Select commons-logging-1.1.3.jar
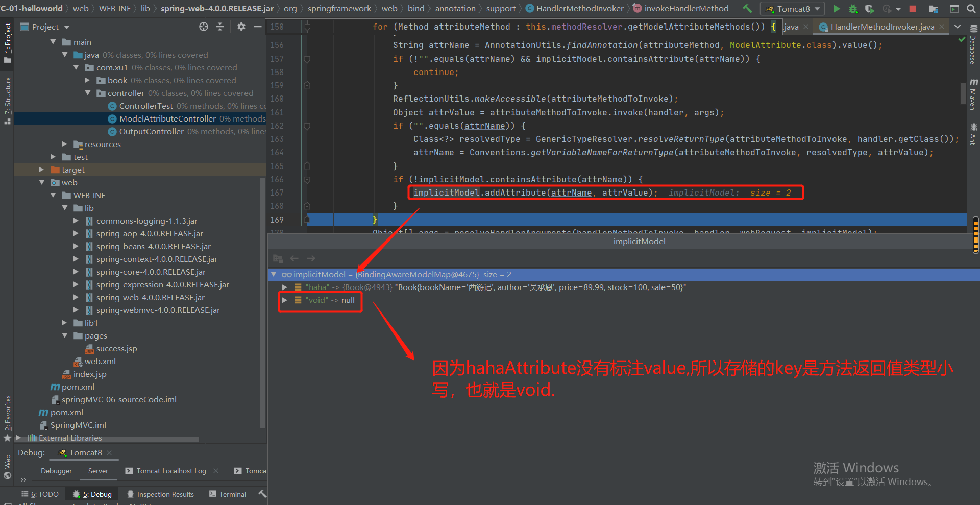The height and width of the screenshot is (505, 980). click(147, 221)
